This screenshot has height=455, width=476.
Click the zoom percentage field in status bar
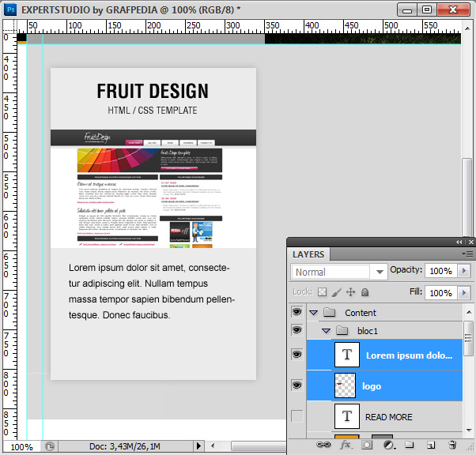click(21, 447)
